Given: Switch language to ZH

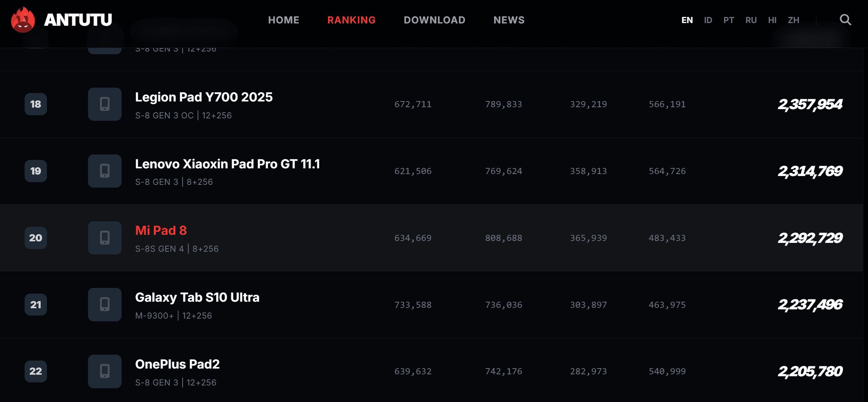Looking at the screenshot, I should point(793,20).
